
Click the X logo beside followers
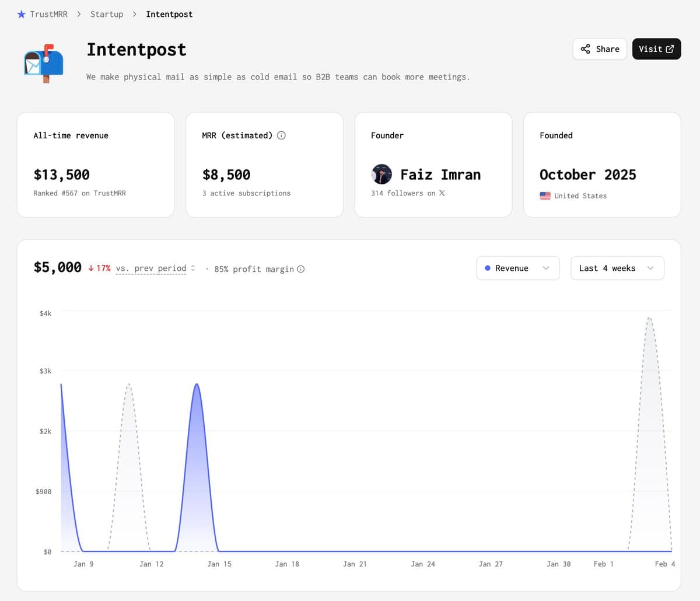[x=442, y=193]
